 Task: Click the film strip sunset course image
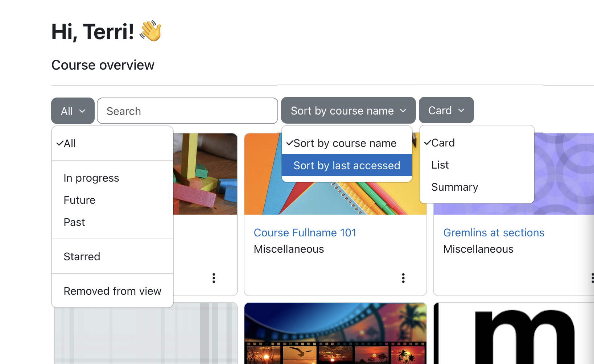tap(335, 334)
